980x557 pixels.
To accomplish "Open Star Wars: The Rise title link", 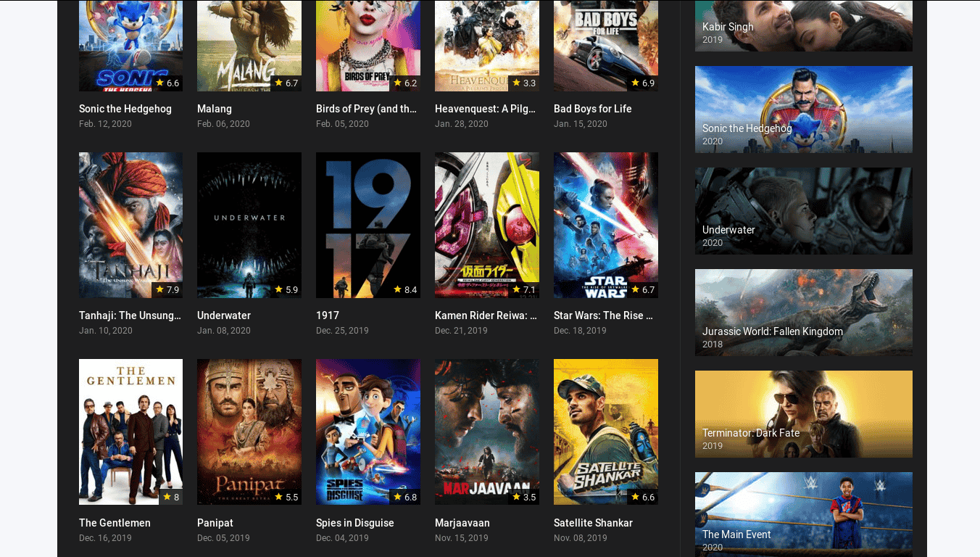I will [x=604, y=315].
